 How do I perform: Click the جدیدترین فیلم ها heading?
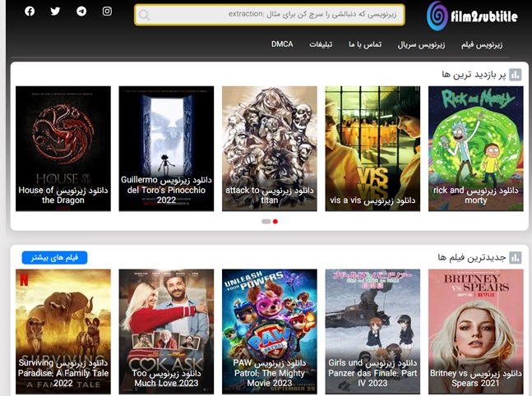(472, 258)
